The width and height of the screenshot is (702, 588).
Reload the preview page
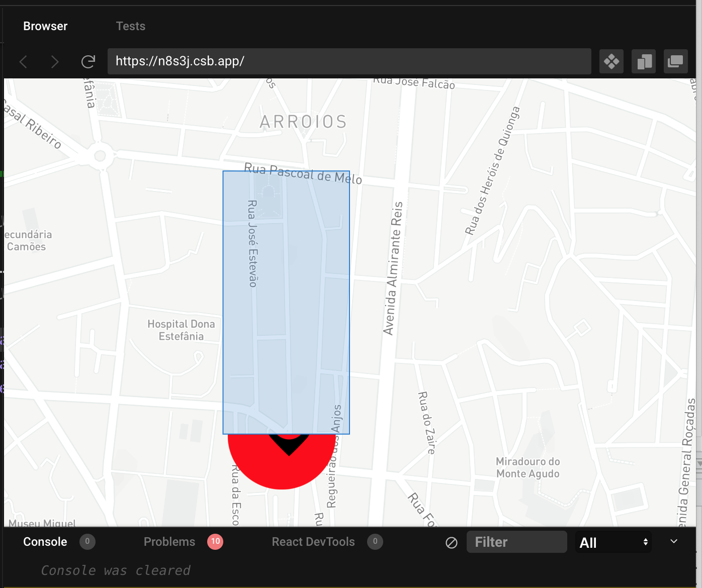tap(88, 61)
